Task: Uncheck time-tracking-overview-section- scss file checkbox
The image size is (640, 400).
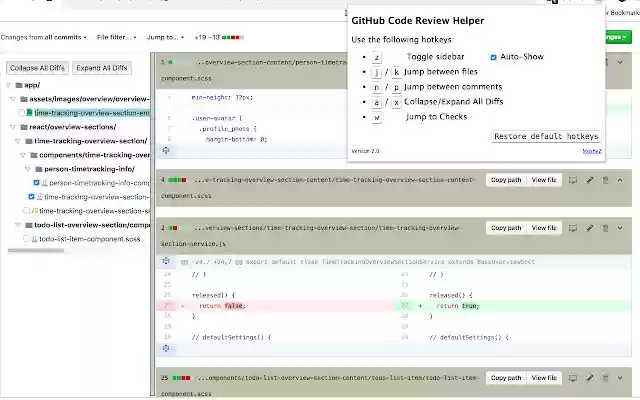Action: click(x=31, y=197)
